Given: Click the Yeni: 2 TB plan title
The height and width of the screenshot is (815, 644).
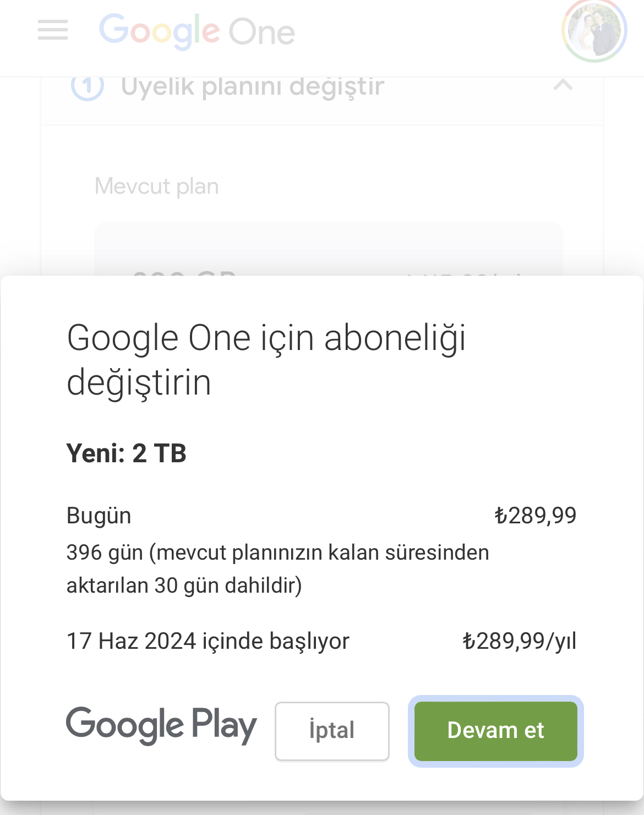Looking at the screenshot, I should click(x=127, y=453).
